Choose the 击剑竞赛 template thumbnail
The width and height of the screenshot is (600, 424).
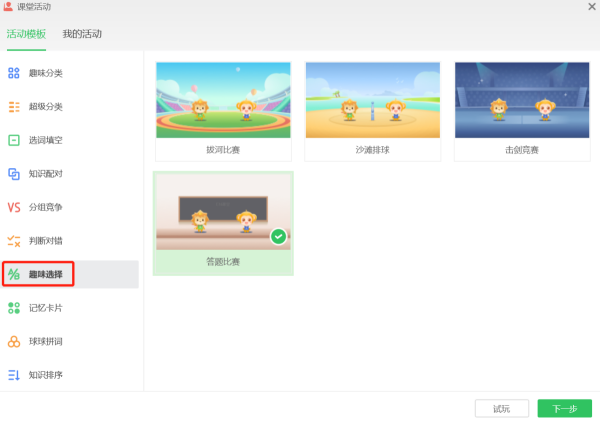click(x=522, y=100)
